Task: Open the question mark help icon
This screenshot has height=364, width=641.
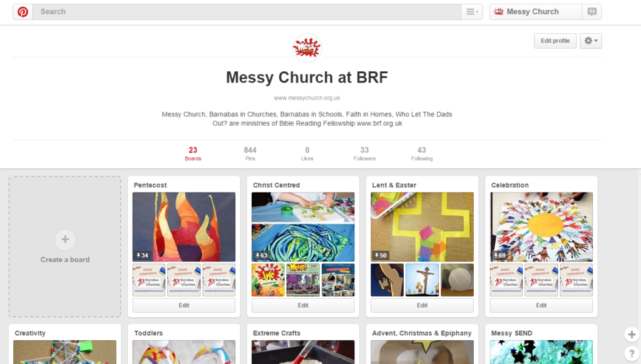Action: coord(632,353)
